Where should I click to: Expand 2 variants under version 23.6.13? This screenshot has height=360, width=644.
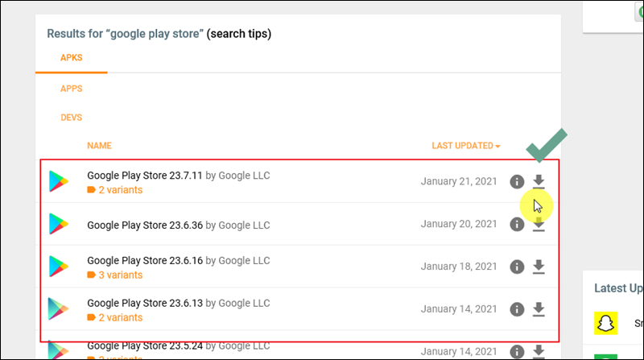(115, 317)
